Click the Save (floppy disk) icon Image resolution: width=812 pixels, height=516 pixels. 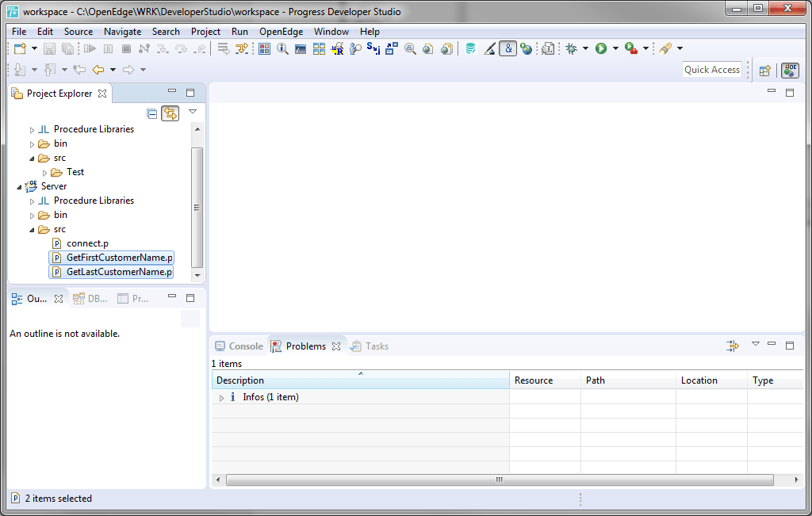pyautogui.click(x=49, y=48)
